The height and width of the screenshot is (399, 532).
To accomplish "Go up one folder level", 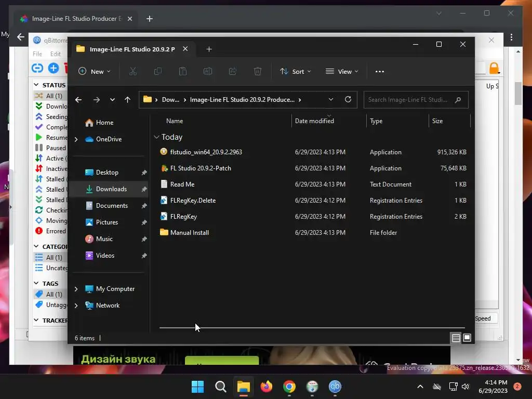I will 127,99.
